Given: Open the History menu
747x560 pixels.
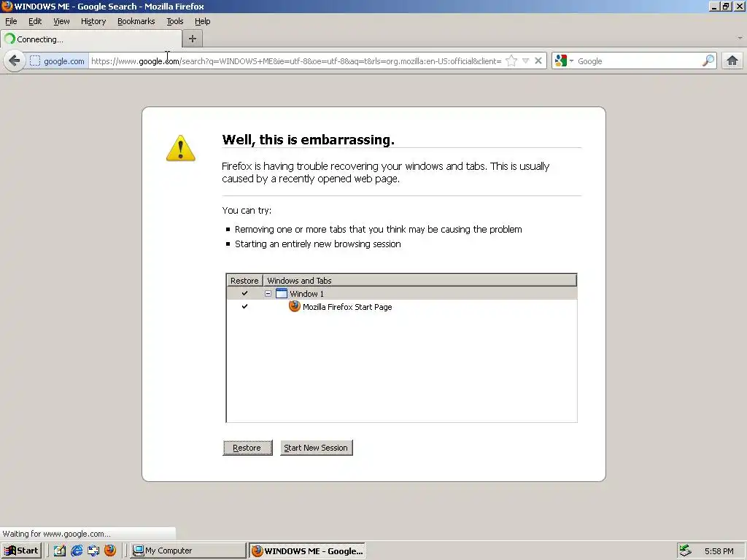Looking at the screenshot, I should coord(93,21).
